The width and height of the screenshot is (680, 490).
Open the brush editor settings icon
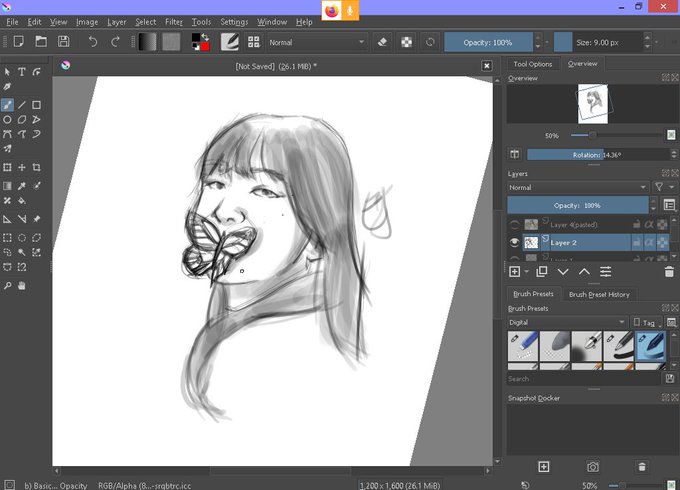click(229, 42)
